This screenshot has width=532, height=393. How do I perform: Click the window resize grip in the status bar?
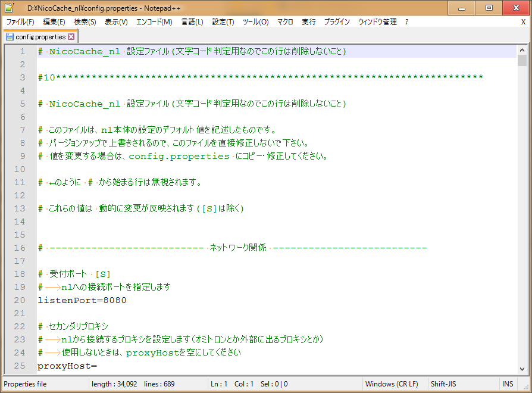pos(527,388)
